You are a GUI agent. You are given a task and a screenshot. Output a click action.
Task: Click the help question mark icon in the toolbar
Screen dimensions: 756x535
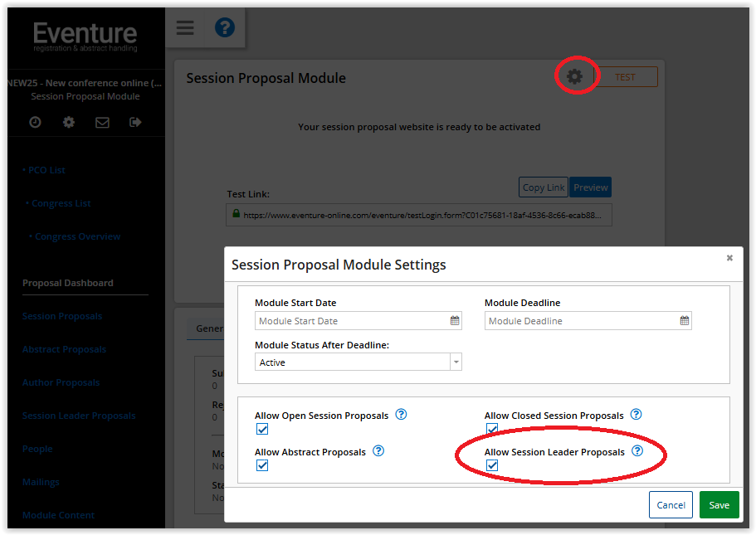(x=224, y=27)
